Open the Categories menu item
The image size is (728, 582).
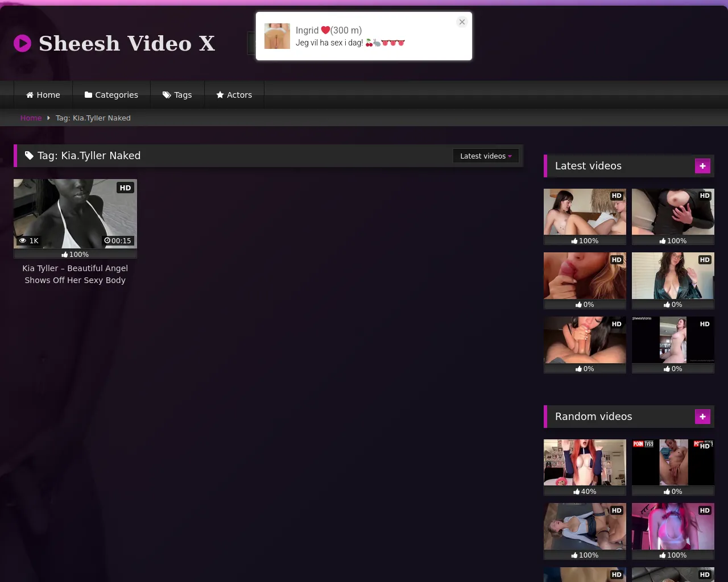(x=117, y=95)
